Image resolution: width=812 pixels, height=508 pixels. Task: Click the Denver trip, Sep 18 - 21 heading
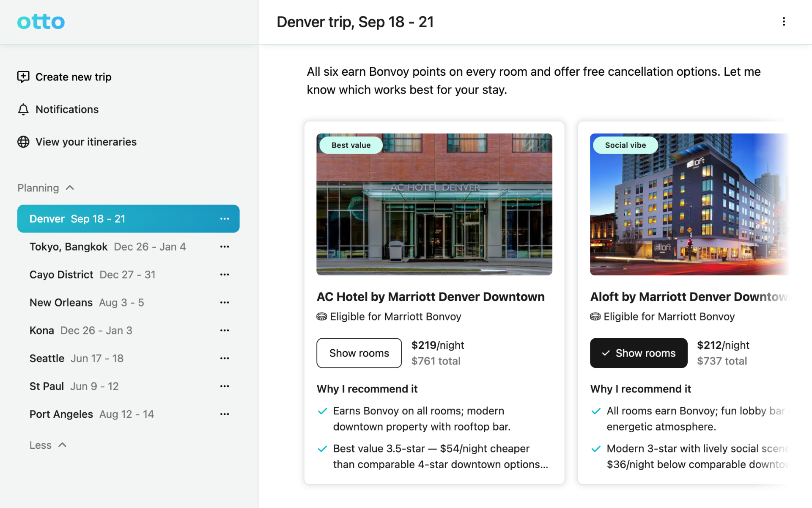[x=355, y=22]
